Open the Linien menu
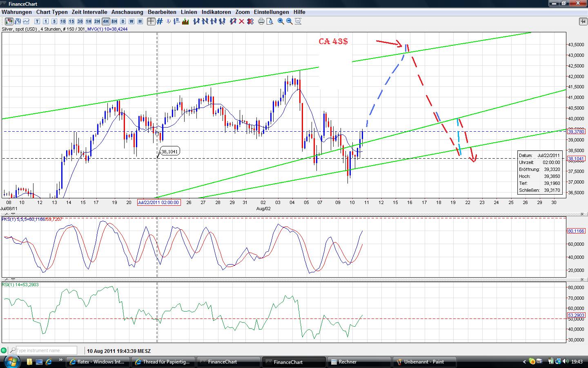 (189, 12)
